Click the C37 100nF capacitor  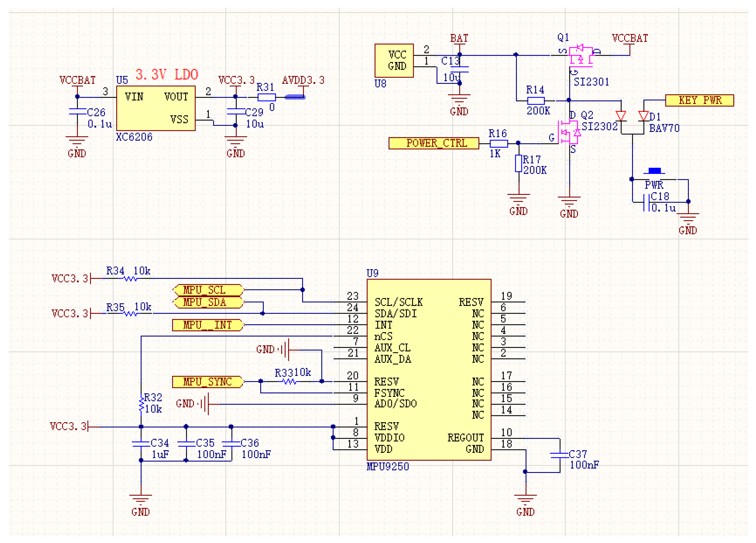point(560,455)
